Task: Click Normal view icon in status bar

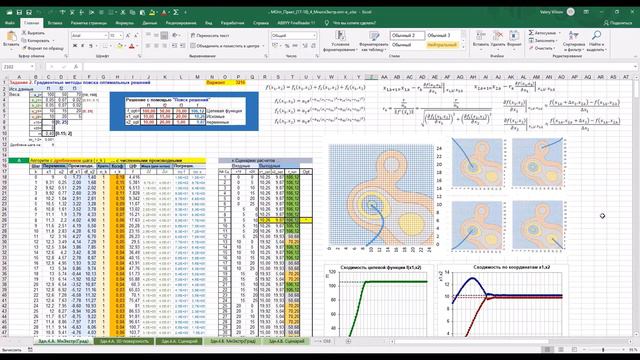Action: click(547, 350)
